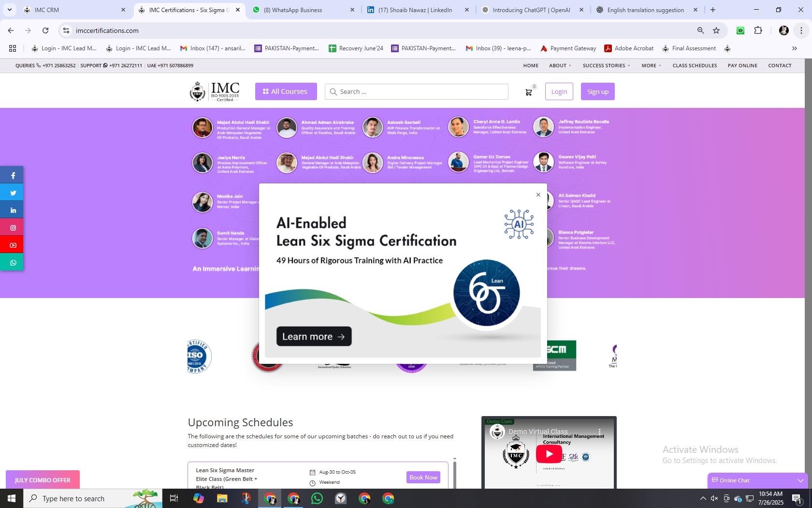The width and height of the screenshot is (812, 508).
Task: Open the bookmarks apps grid icon
Action: pyautogui.click(x=13, y=48)
